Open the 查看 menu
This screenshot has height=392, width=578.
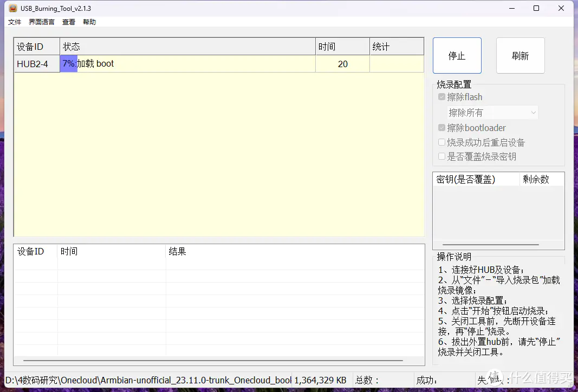click(69, 22)
